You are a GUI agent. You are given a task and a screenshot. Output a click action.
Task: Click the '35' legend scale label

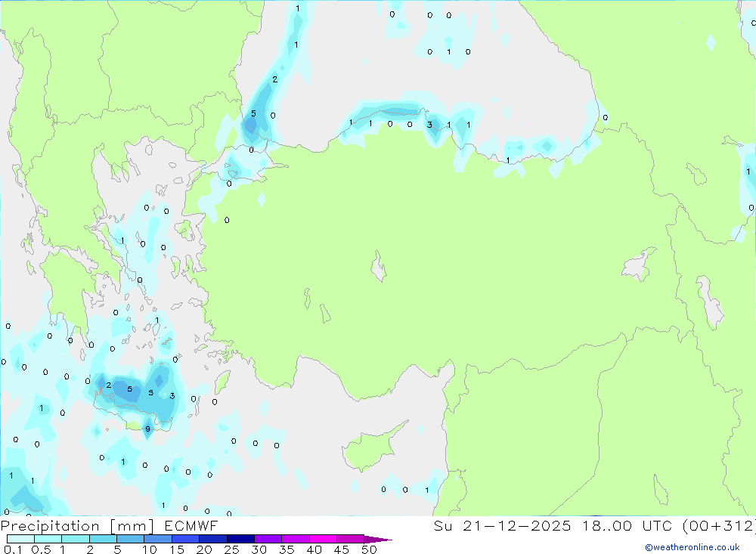pos(287,549)
